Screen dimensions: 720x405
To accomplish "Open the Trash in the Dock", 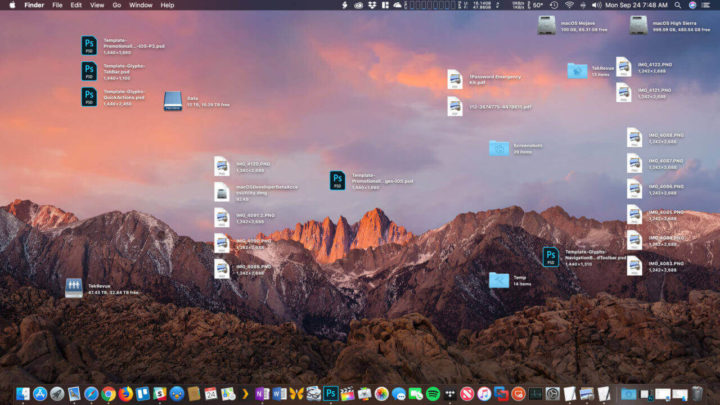I will 698,394.
